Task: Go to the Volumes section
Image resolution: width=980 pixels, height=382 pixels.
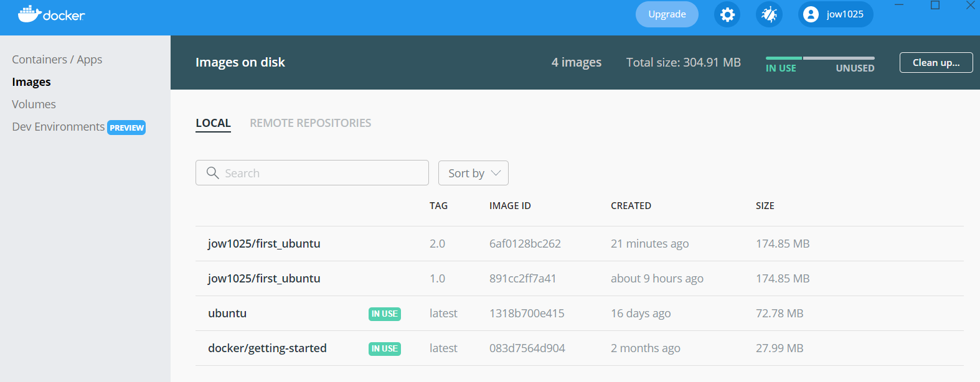Action: pyautogui.click(x=34, y=105)
